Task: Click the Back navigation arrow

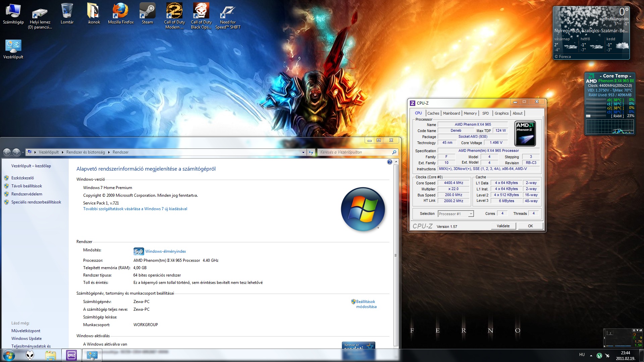Action: pos(7,152)
